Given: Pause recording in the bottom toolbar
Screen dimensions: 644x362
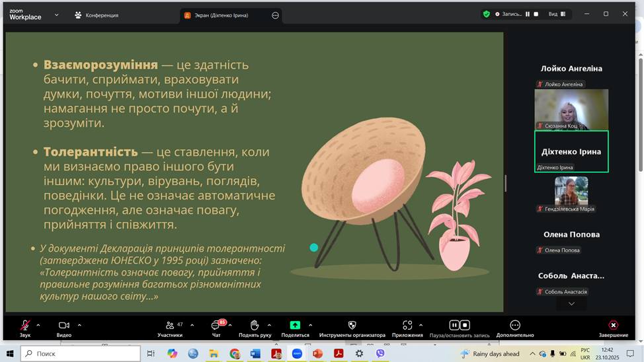Looking at the screenshot, I should click(454, 325).
